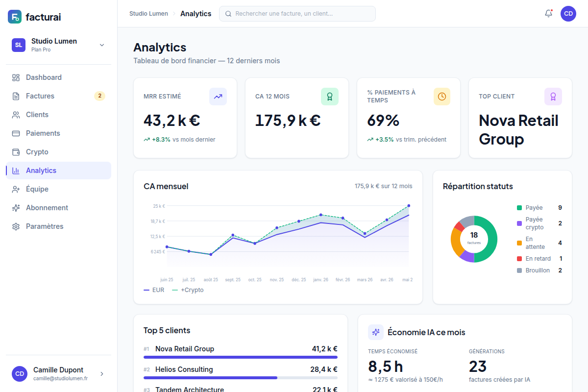The width and height of the screenshot is (588, 392).
Task: Open the Équipe page
Action: (58, 189)
